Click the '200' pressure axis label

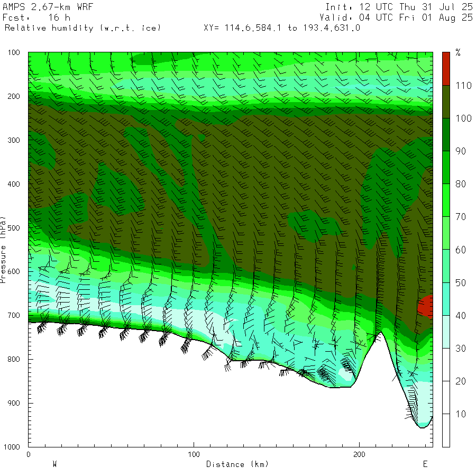[14, 97]
